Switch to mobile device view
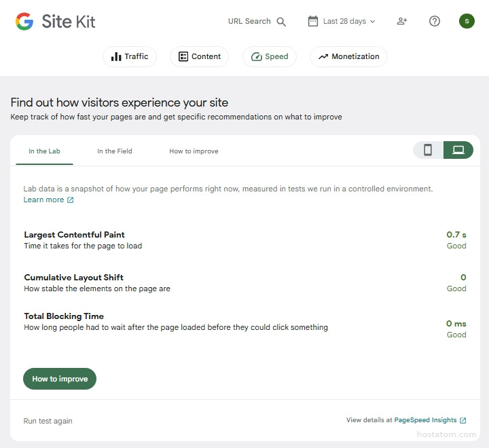The width and height of the screenshot is (489, 448). pos(428,150)
